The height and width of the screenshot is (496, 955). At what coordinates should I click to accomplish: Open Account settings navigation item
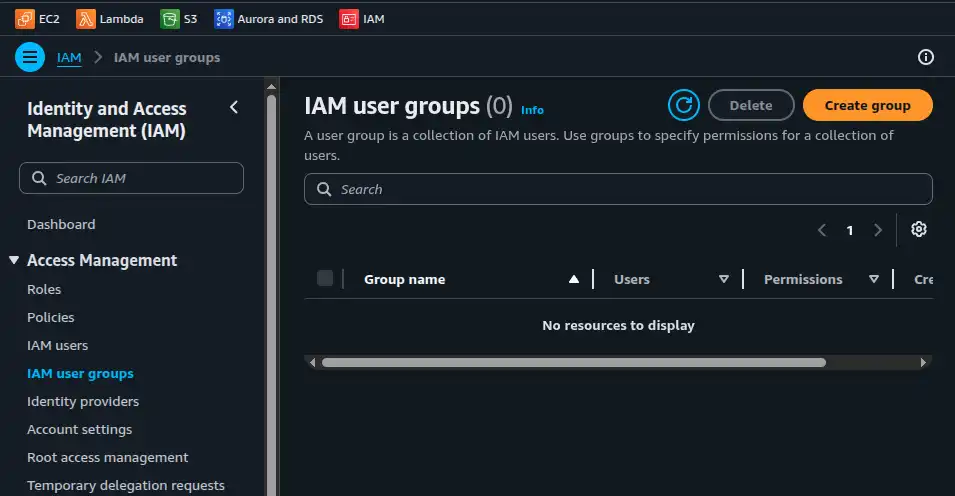[x=79, y=430]
